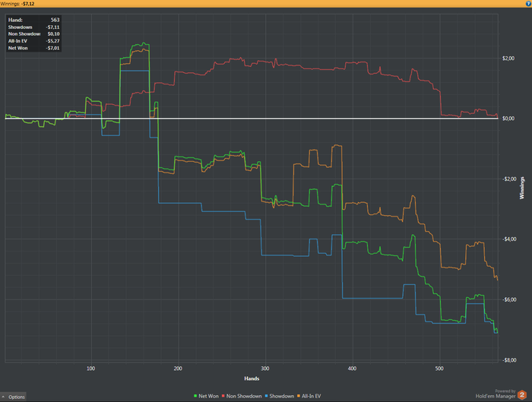Click the blue Showdown color swatch
The height and width of the screenshot is (402, 532).
click(266, 396)
